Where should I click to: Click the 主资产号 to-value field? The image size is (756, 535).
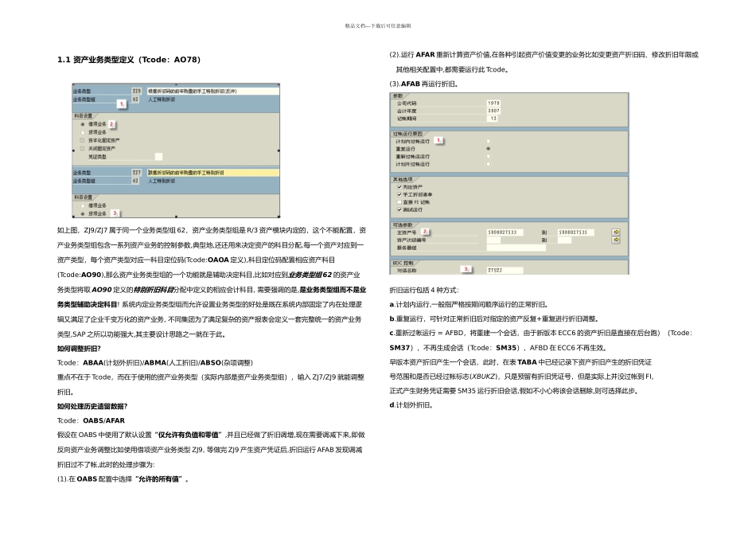click(575, 232)
